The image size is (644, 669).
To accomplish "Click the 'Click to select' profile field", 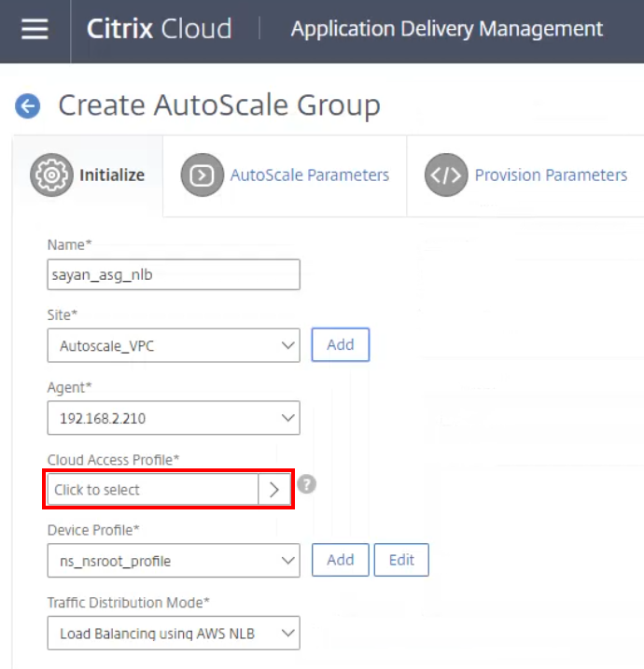I will point(153,490).
